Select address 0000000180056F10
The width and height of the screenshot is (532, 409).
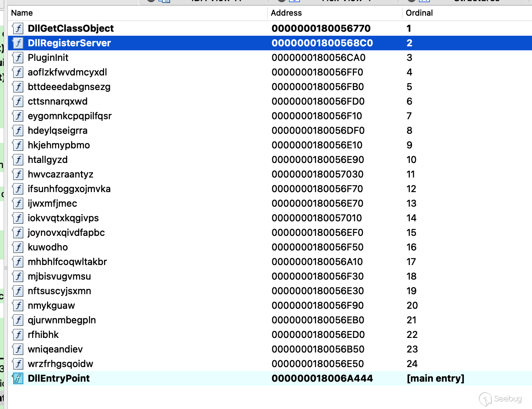(x=317, y=116)
